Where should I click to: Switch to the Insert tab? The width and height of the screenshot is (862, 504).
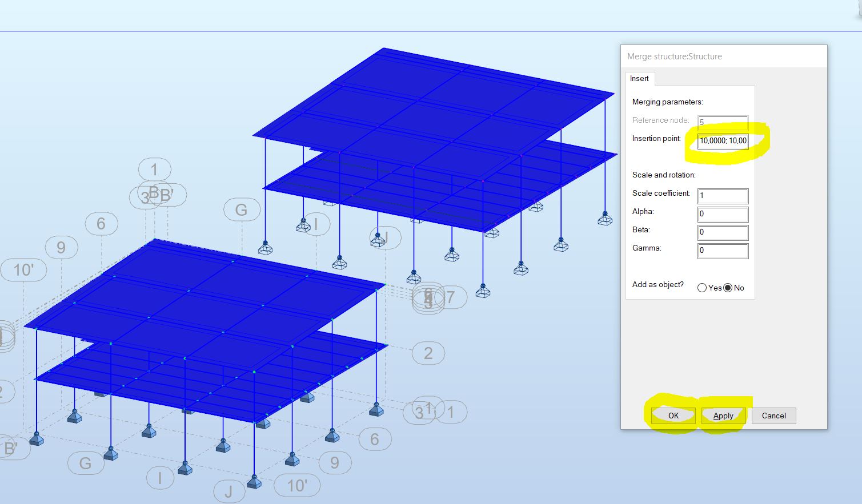click(639, 78)
